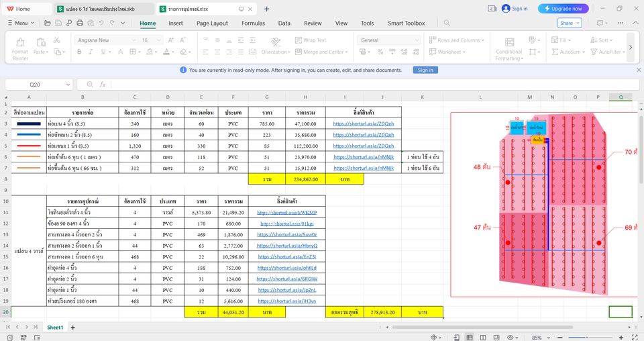
Task: Click the irrigation plan diagram image
Action: pos(544,204)
